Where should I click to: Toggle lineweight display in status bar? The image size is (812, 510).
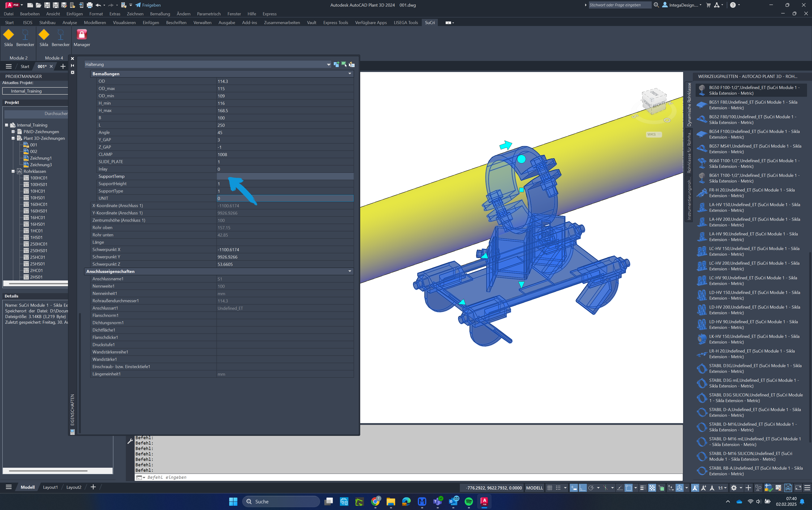tap(643, 488)
